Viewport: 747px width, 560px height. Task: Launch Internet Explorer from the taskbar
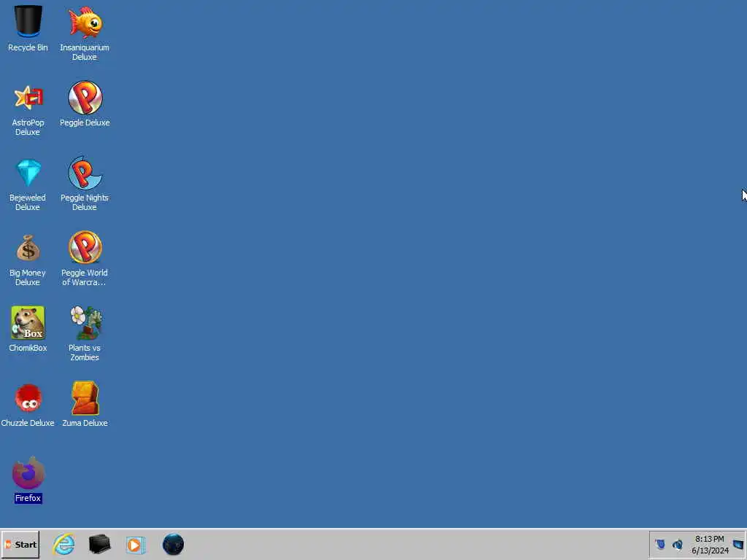(x=63, y=544)
